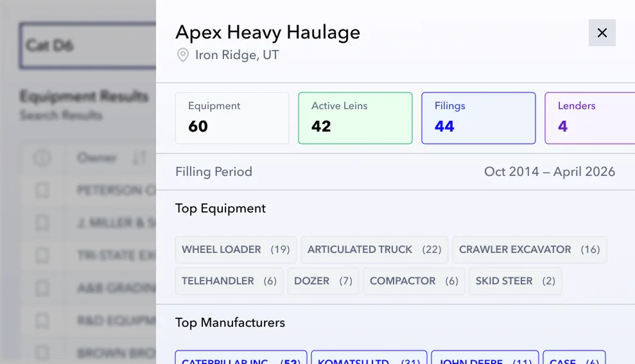Bookmark the Peterson row

(x=42, y=191)
